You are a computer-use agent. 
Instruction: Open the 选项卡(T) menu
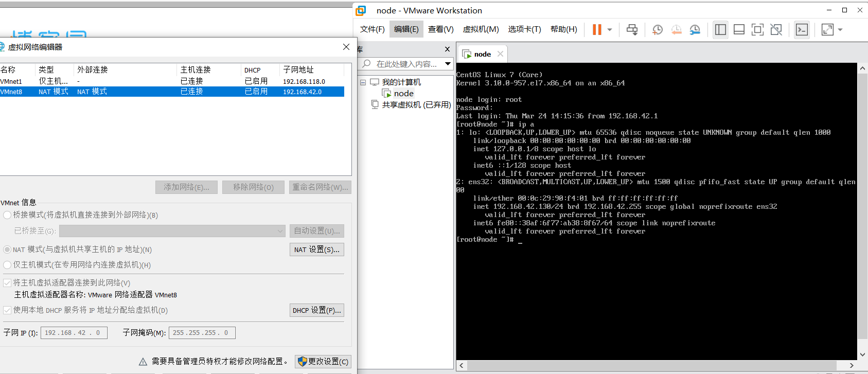[525, 29]
